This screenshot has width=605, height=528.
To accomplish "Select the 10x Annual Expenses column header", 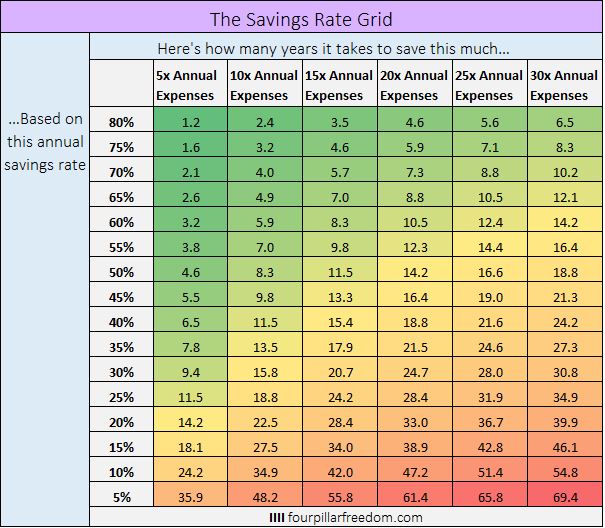I will coord(265,84).
